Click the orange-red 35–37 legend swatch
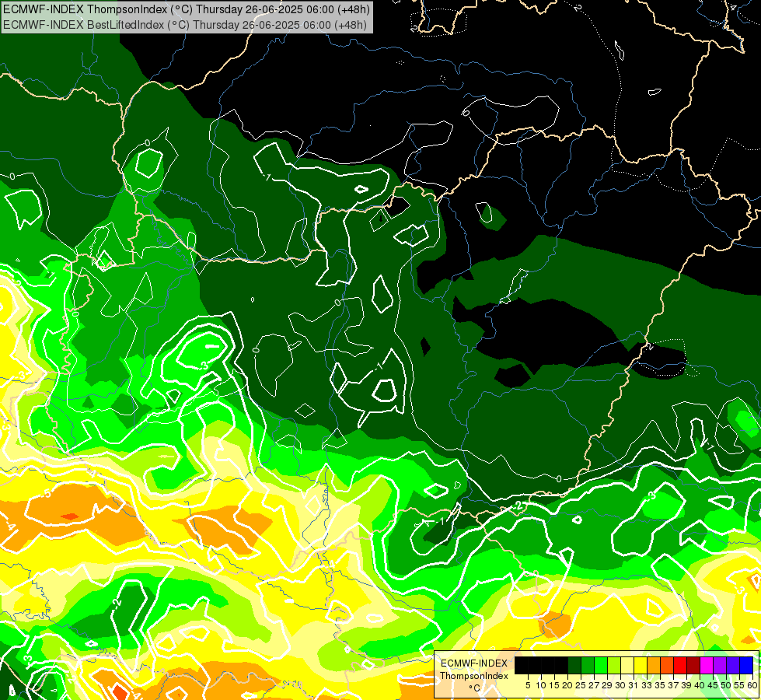 667,665
